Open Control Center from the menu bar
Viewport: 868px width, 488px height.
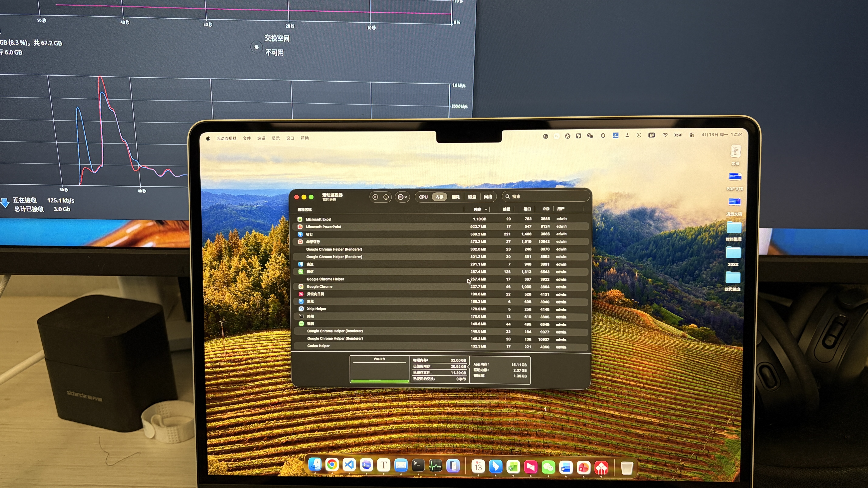(x=692, y=135)
